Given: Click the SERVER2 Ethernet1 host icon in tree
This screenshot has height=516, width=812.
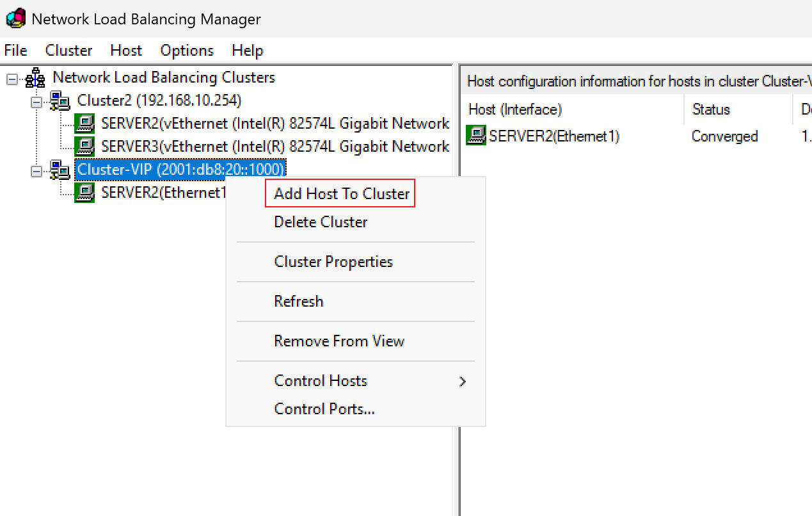Looking at the screenshot, I should pyautogui.click(x=84, y=193).
